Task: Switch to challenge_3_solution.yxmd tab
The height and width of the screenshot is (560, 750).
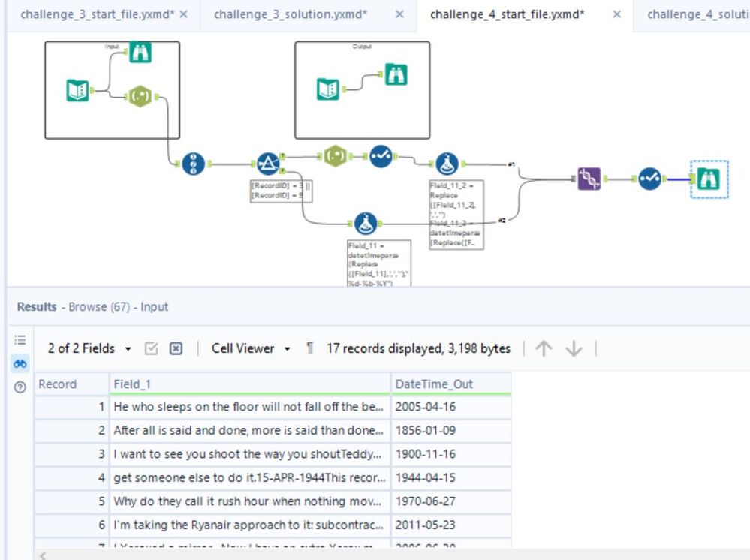Action: 291,14
